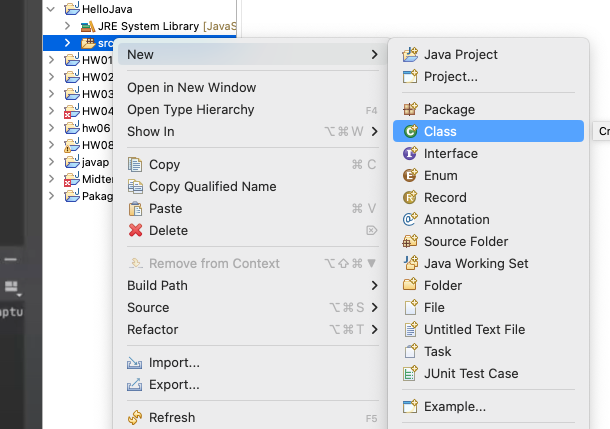Click the Record icon entry
Image resolution: width=610 pixels, height=429 pixels.
click(x=410, y=197)
